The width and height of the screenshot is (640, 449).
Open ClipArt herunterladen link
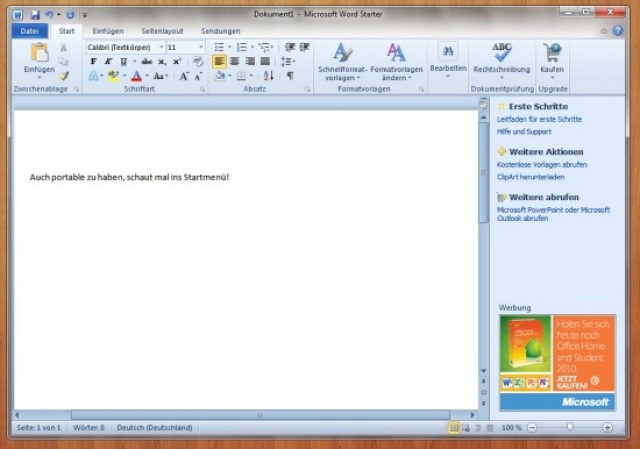(x=530, y=177)
